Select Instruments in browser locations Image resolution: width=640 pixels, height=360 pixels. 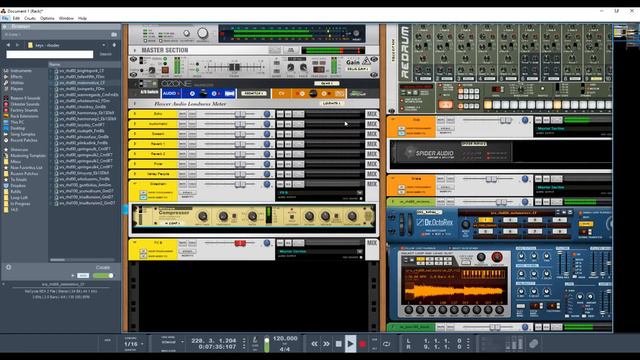[20, 71]
